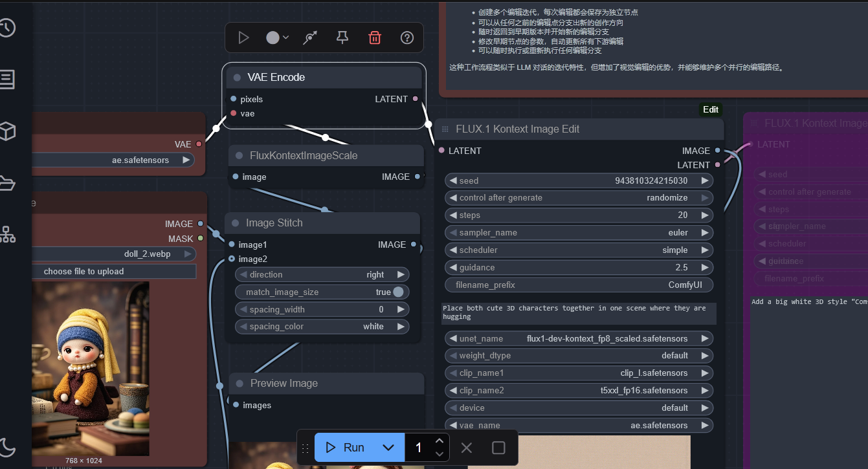Click MASK output port on load image node

tap(201, 239)
